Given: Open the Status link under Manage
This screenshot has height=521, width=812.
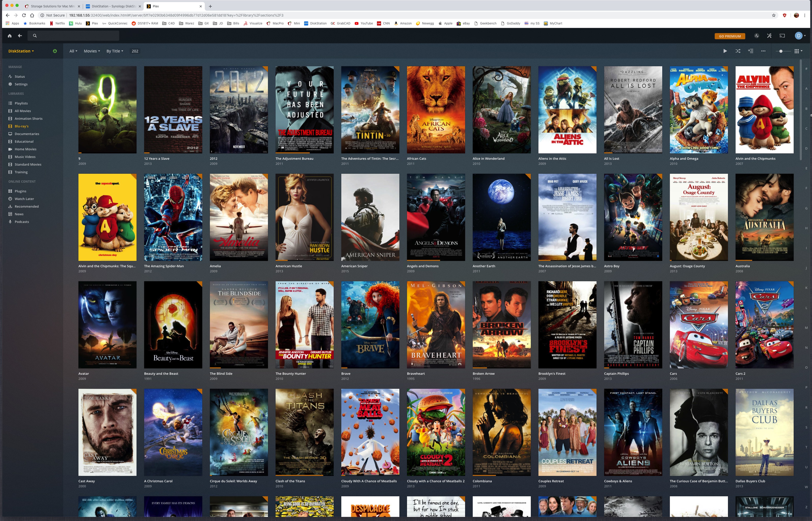Looking at the screenshot, I should click(x=20, y=76).
